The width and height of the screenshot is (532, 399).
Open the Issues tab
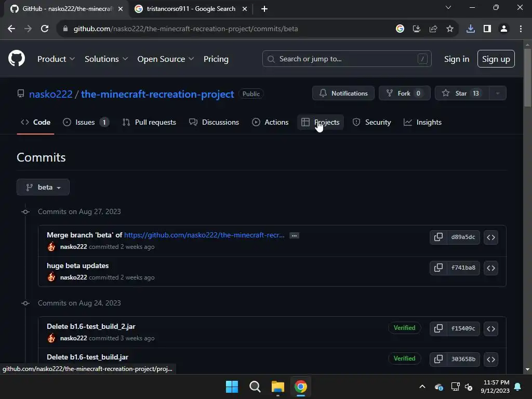(86, 122)
